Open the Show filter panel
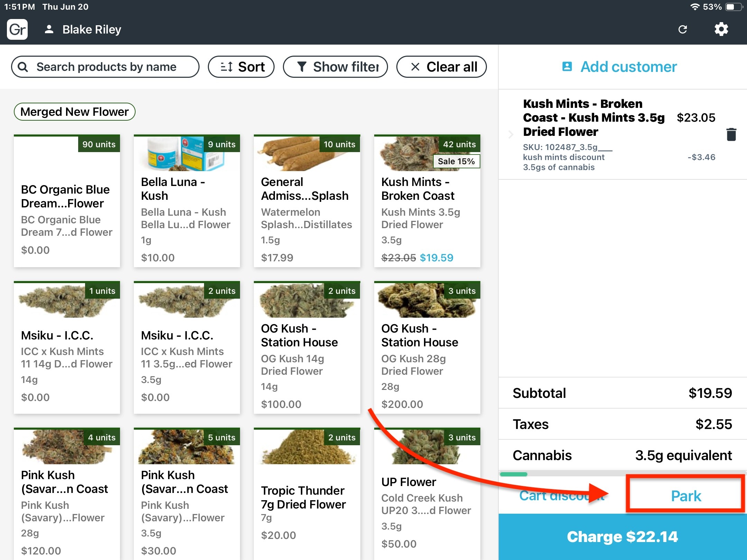 point(335,67)
